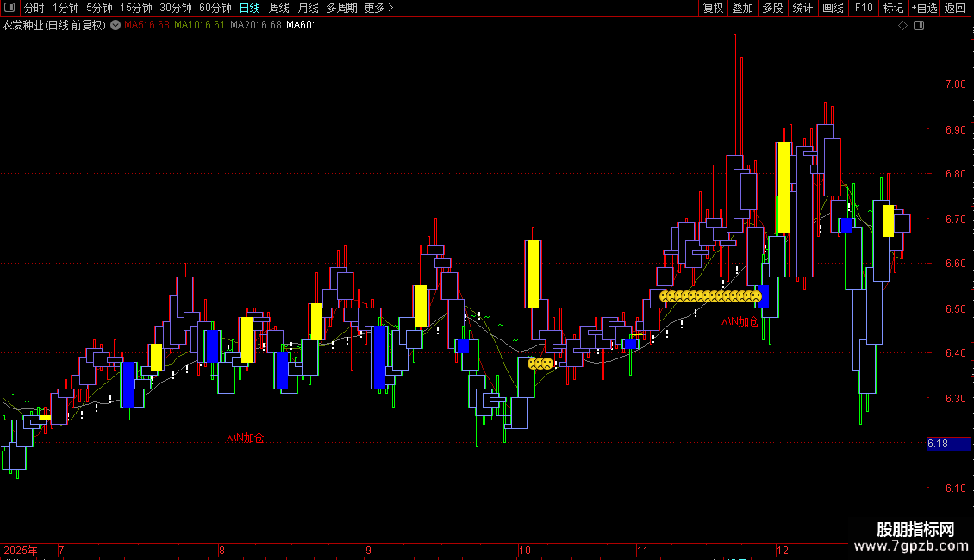This screenshot has width=974, height=560.
Task: Open F10 company information
Action: point(864,8)
